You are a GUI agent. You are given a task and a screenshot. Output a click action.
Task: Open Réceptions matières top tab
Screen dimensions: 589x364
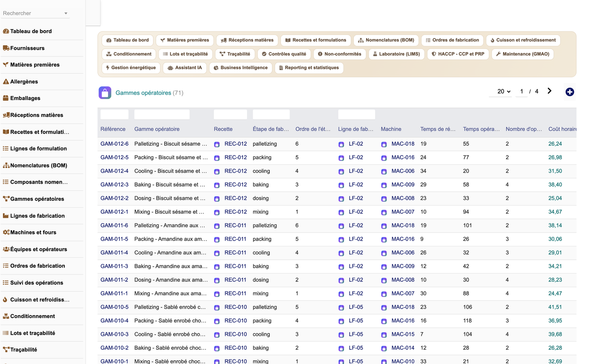pos(247,40)
